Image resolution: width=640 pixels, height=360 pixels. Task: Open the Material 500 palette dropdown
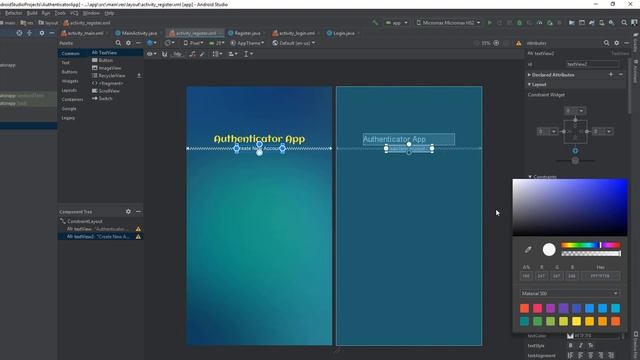570,293
